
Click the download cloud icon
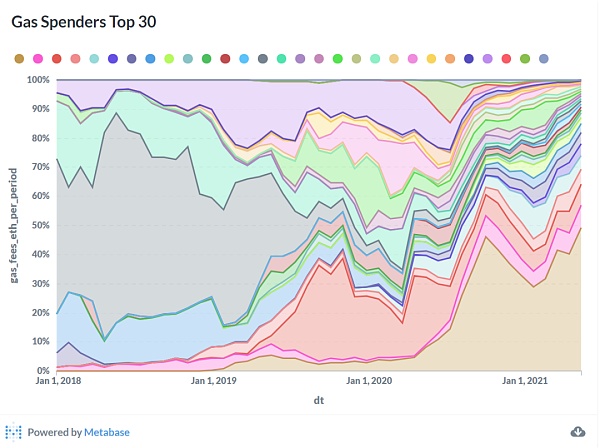click(577, 432)
